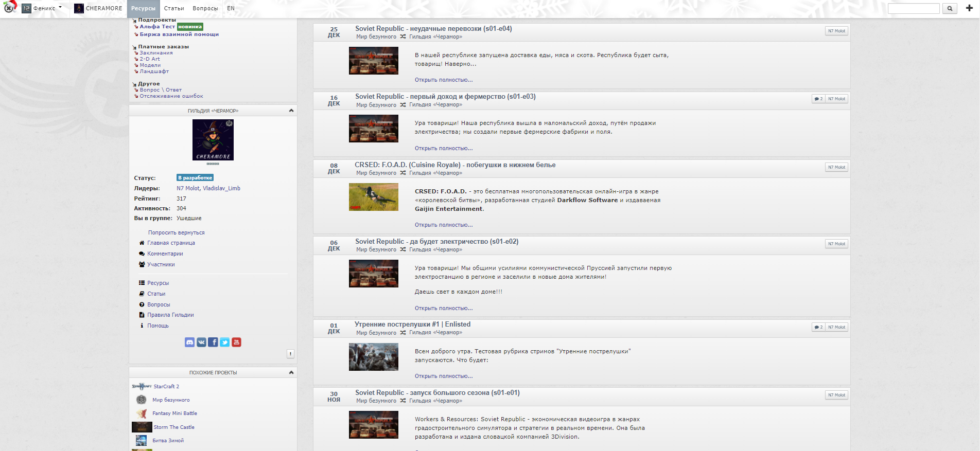Switch language to EN
The image size is (980, 451).
click(x=231, y=8)
